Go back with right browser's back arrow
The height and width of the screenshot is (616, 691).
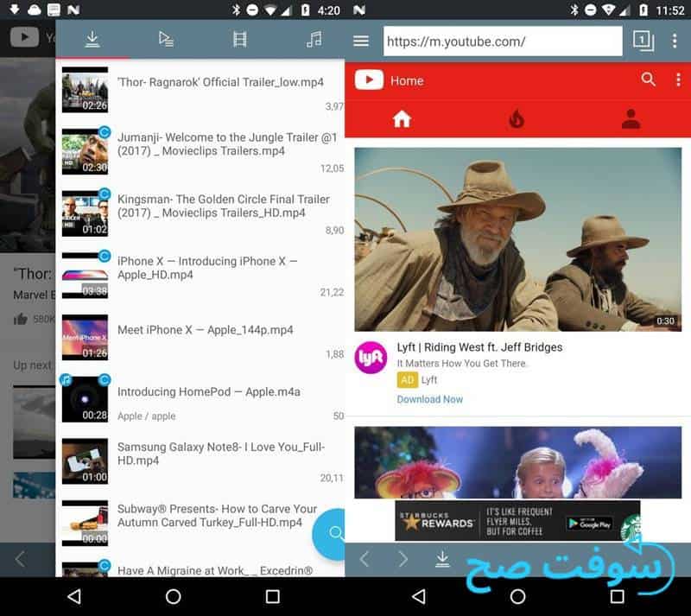364,559
